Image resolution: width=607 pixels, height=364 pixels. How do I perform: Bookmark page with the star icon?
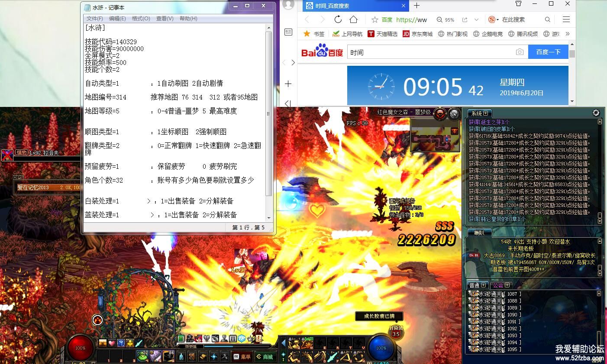375,19
